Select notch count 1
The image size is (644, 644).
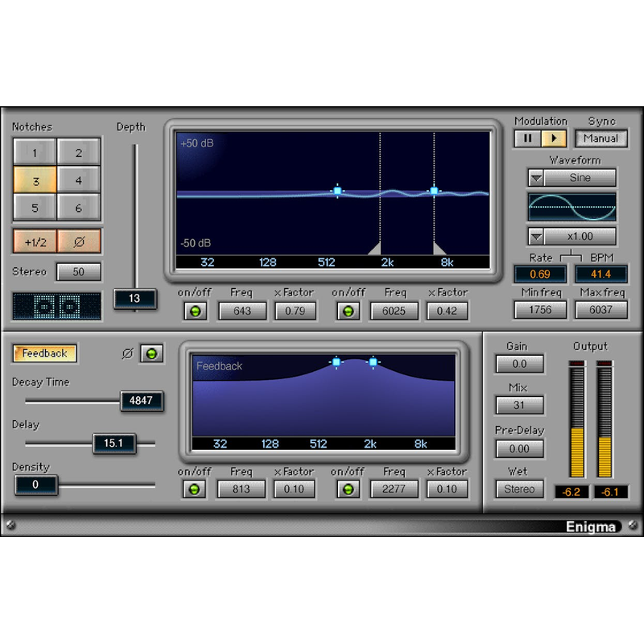coord(35,152)
